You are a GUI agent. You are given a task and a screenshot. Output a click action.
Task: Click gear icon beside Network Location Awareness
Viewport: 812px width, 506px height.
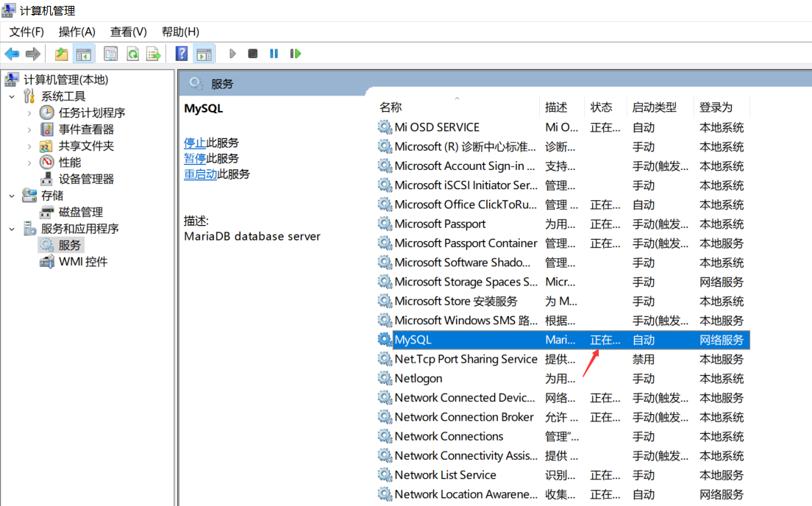(384, 495)
